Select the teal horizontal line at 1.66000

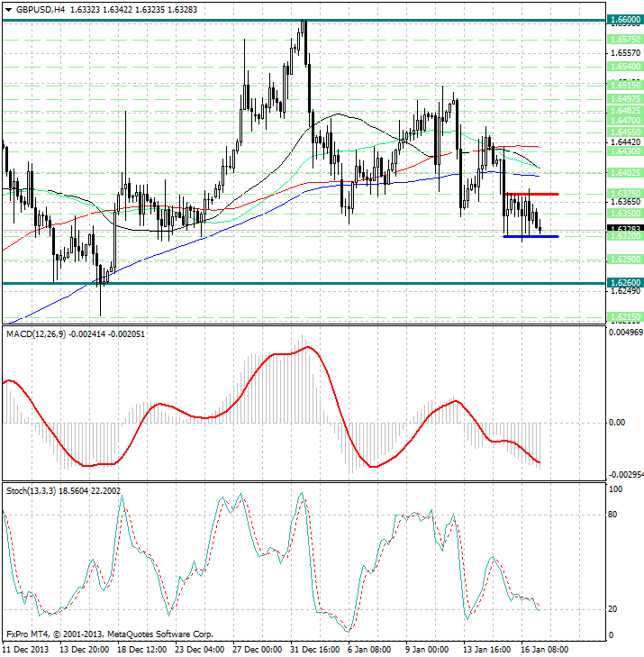coord(304,20)
